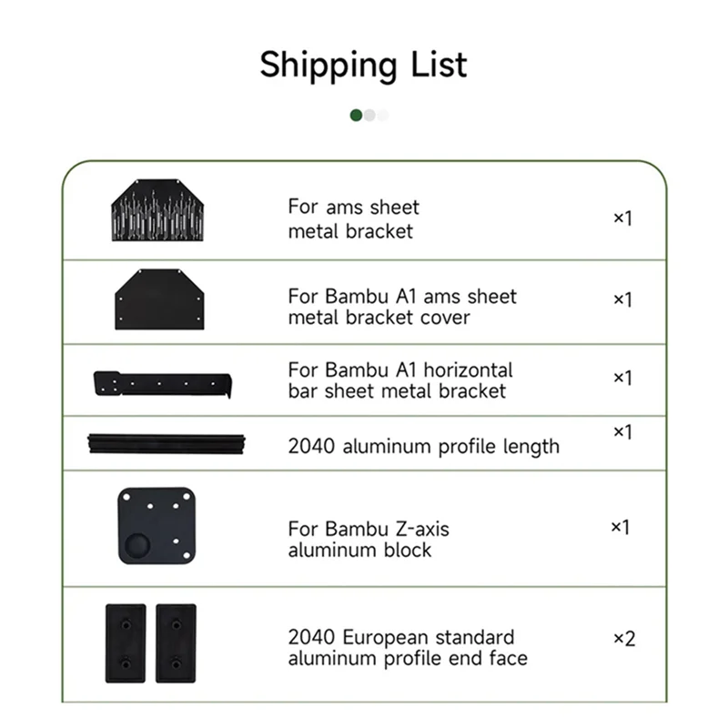Select the 2040 aluminum profile bar image

[x=168, y=443]
